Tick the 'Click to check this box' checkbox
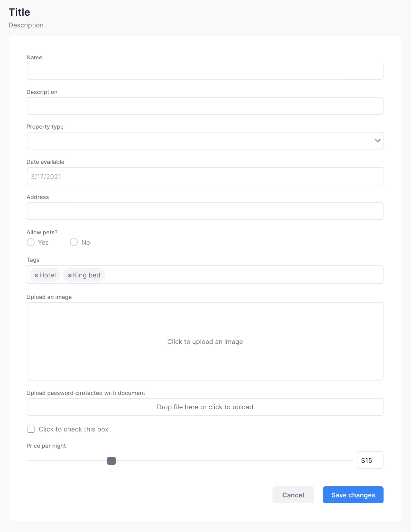 [x=31, y=429]
